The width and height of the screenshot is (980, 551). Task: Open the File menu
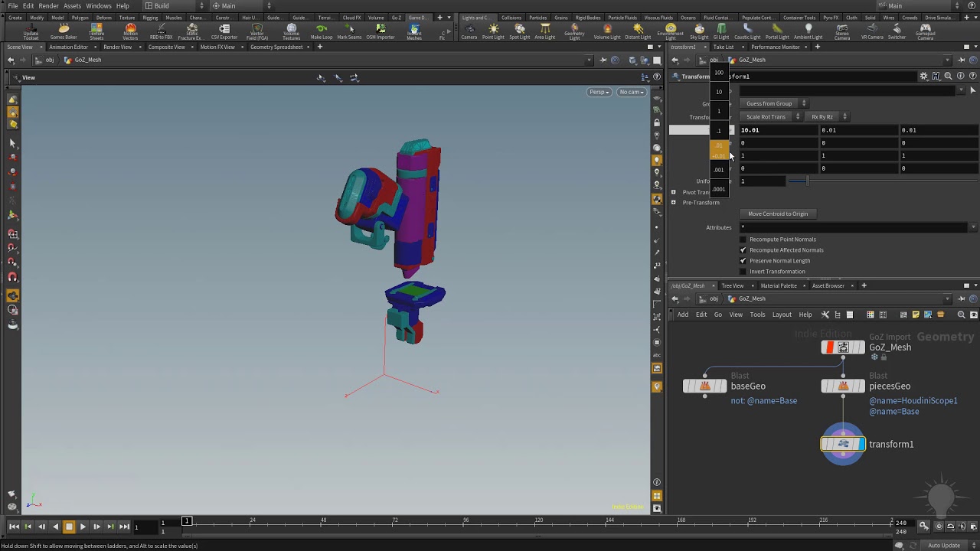13,5
